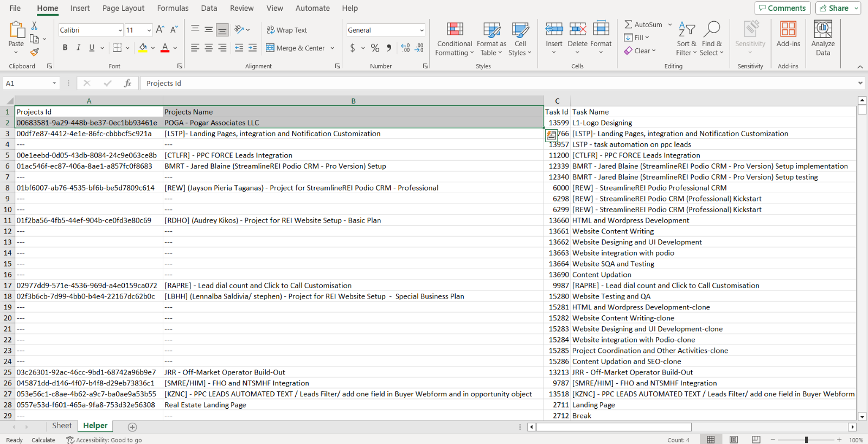Select the Format Painter brush

pos(34,52)
